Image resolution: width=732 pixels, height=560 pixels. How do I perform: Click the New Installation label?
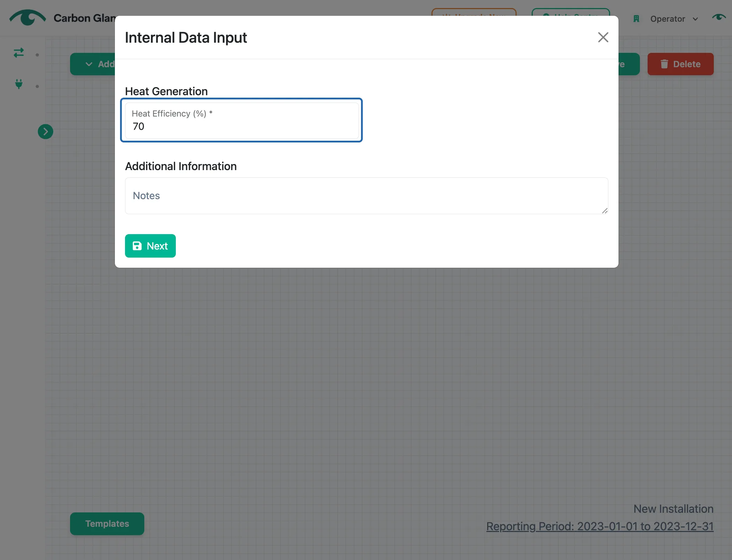673,509
